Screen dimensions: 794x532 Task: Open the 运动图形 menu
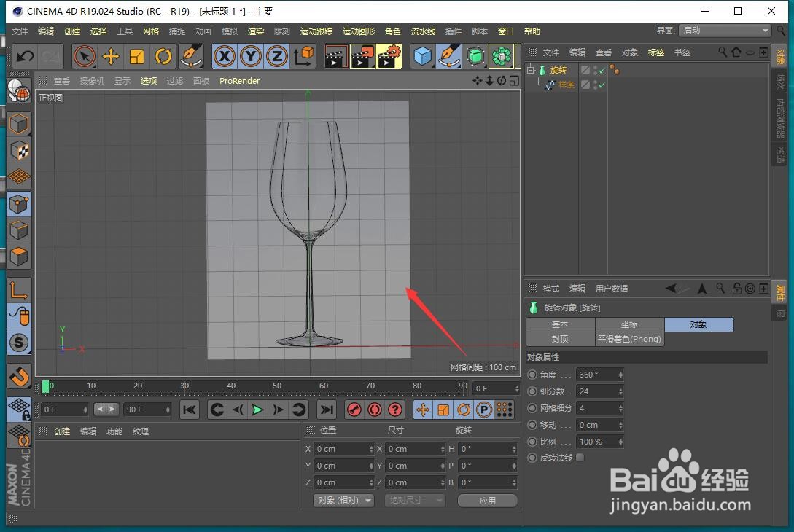359,31
